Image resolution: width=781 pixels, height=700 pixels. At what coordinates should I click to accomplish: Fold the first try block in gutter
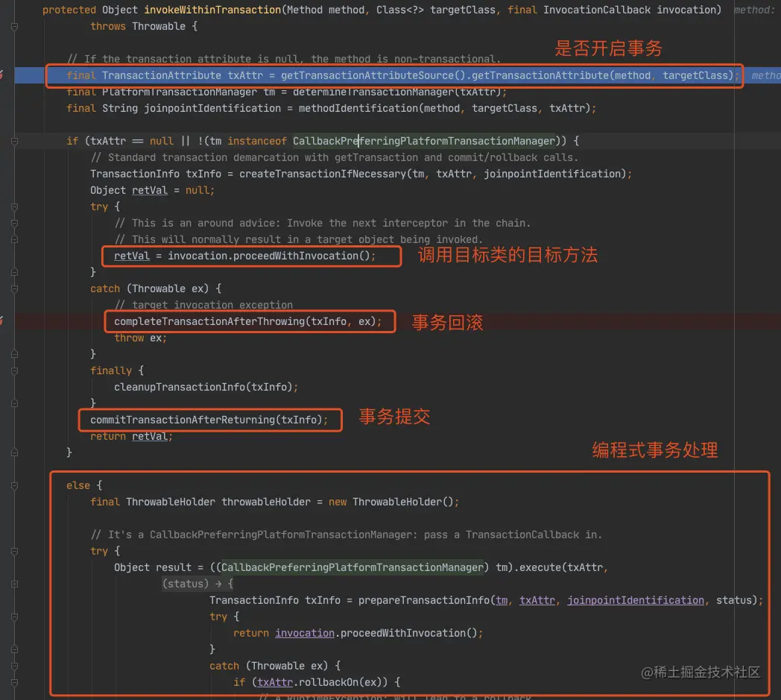click(14, 206)
